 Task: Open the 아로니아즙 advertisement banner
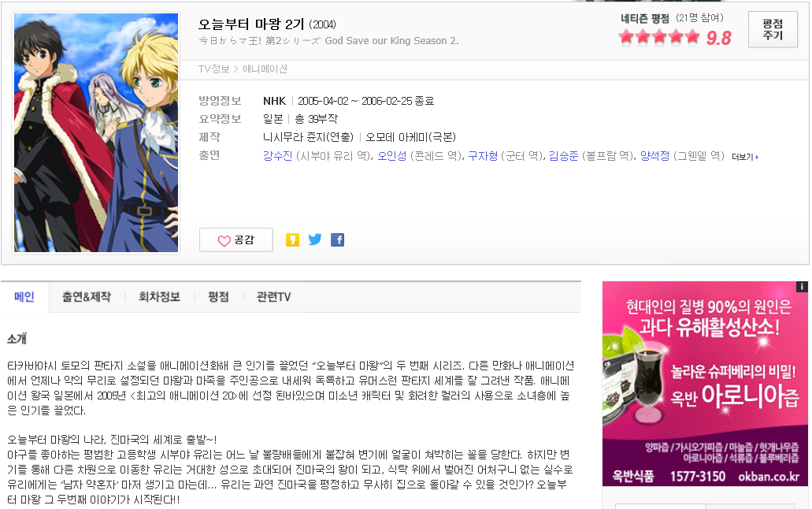click(x=705, y=384)
